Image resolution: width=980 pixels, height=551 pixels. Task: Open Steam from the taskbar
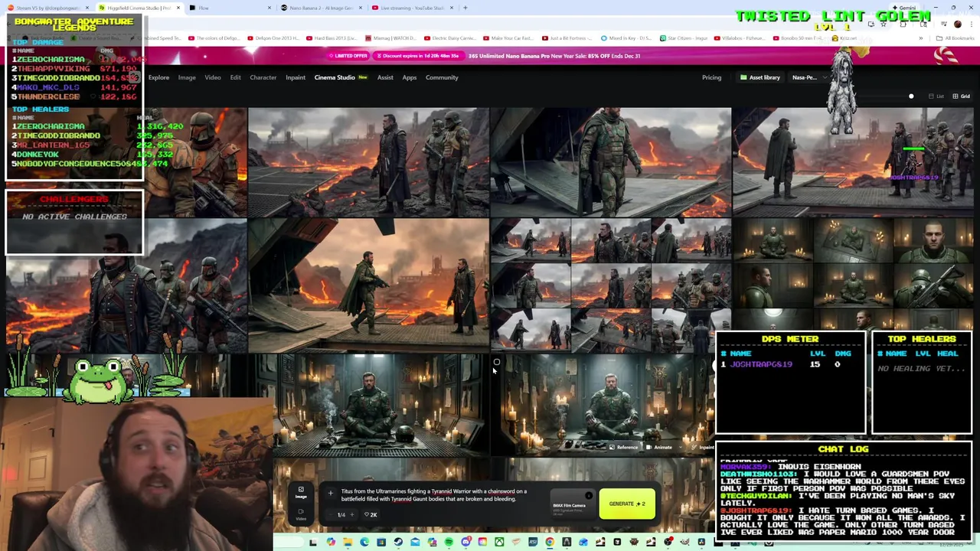pos(398,543)
